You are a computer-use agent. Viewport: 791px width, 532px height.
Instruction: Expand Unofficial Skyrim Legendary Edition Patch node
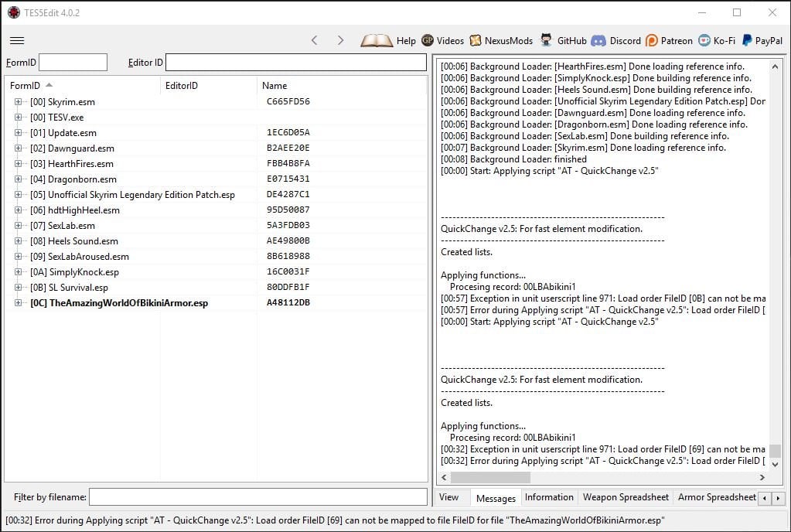[x=18, y=195]
